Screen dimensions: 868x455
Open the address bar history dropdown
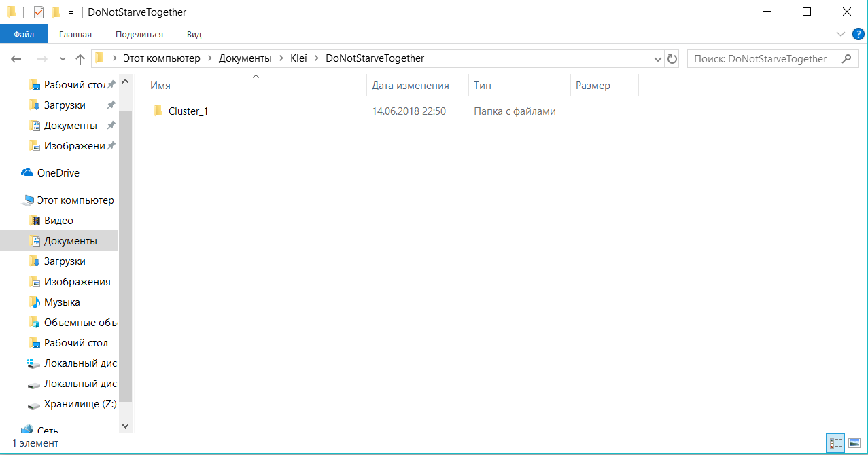[657, 59]
